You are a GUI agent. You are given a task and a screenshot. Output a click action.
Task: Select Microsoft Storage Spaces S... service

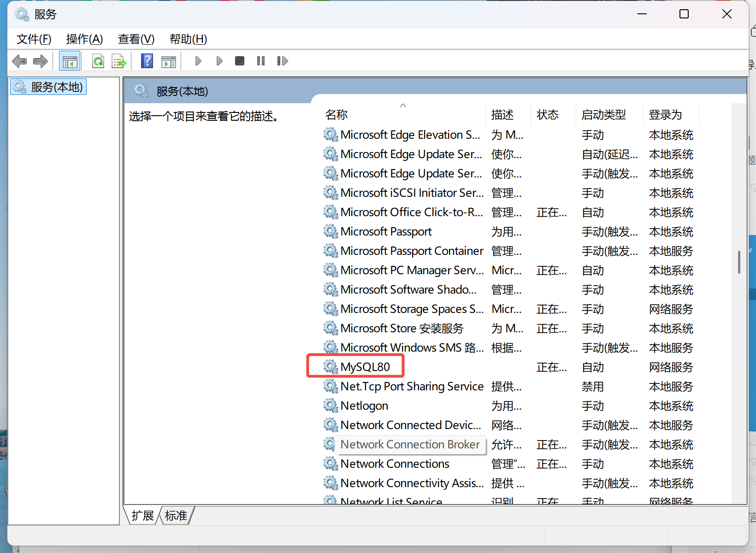[412, 309]
